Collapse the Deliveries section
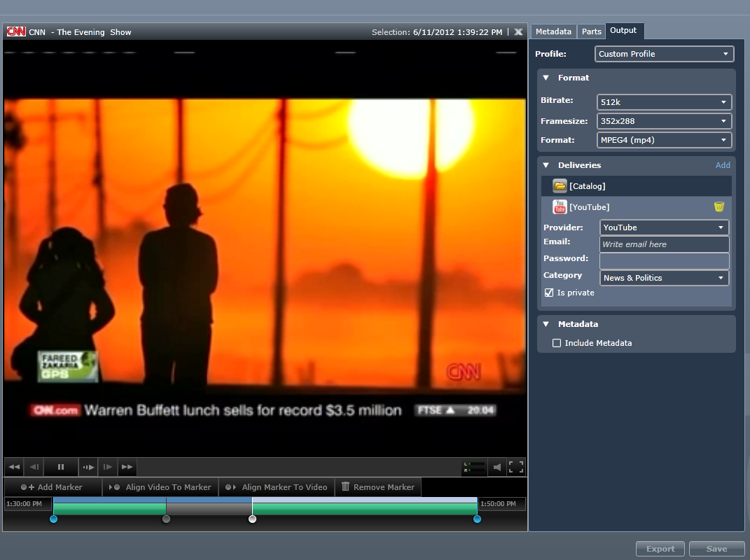The width and height of the screenshot is (750, 560). click(x=546, y=165)
